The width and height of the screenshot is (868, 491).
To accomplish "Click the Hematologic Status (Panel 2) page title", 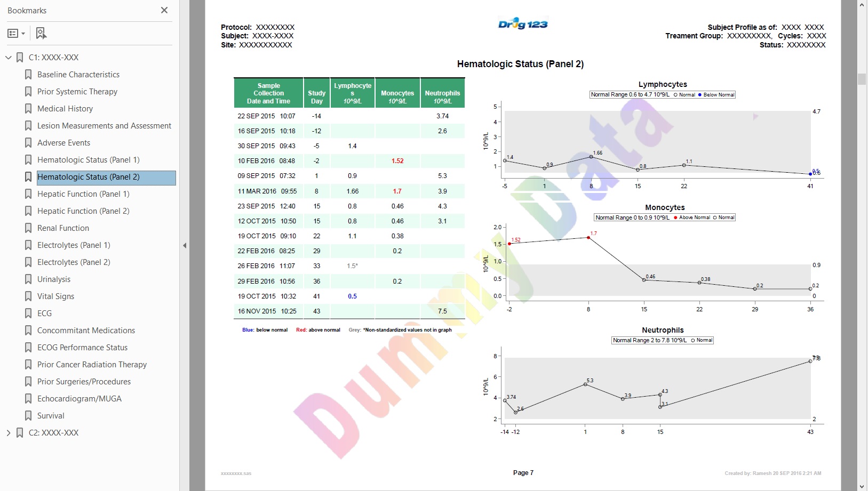I will 520,64.
